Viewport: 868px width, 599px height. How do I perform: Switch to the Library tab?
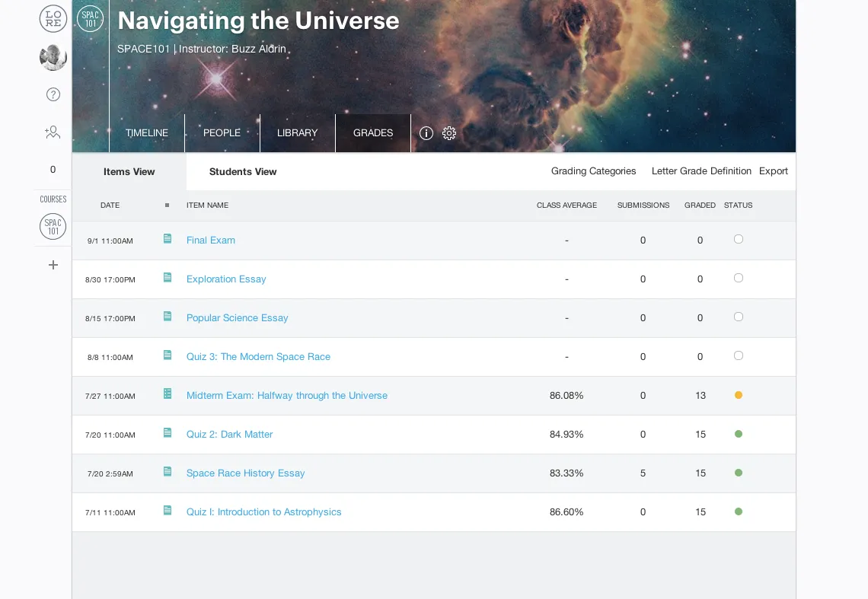point(297,133)
